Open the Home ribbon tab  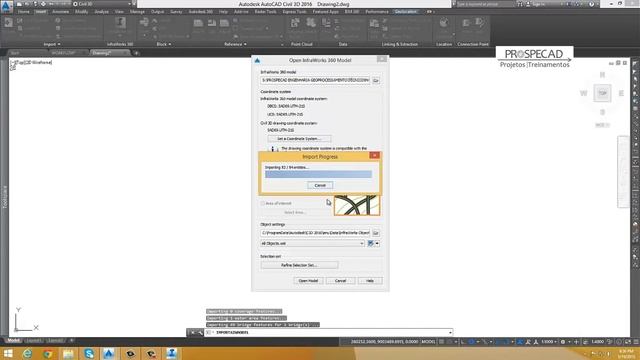tap(23, 12)
